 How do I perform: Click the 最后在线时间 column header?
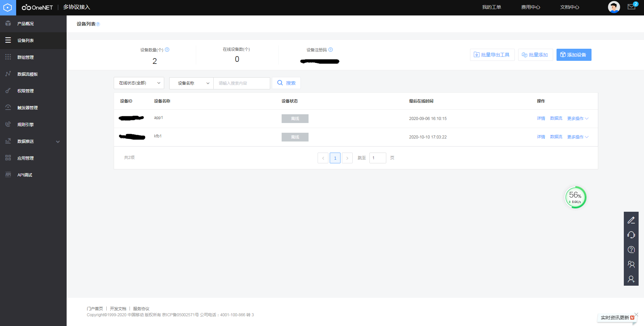pyautogui.click(x=421, y=101)
